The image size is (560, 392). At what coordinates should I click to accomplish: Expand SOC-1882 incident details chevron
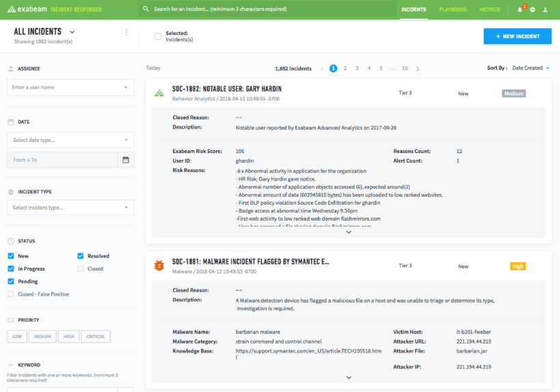tap(349, 232)
